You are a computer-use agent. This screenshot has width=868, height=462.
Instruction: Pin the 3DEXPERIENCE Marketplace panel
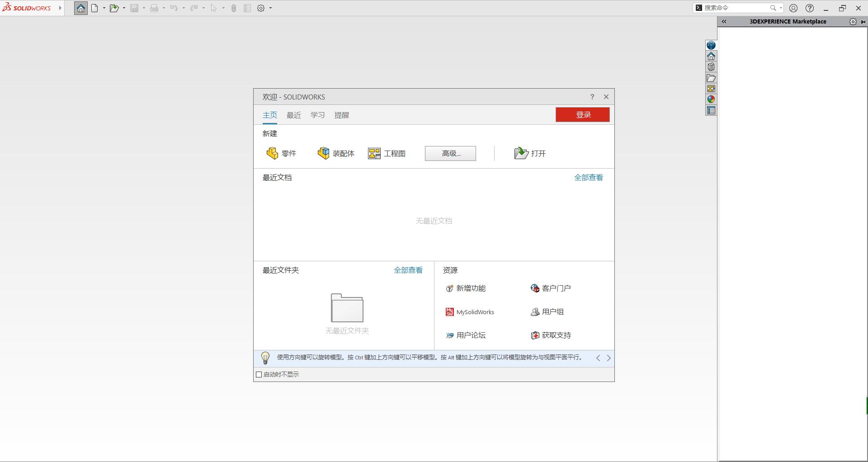(863, 22)
